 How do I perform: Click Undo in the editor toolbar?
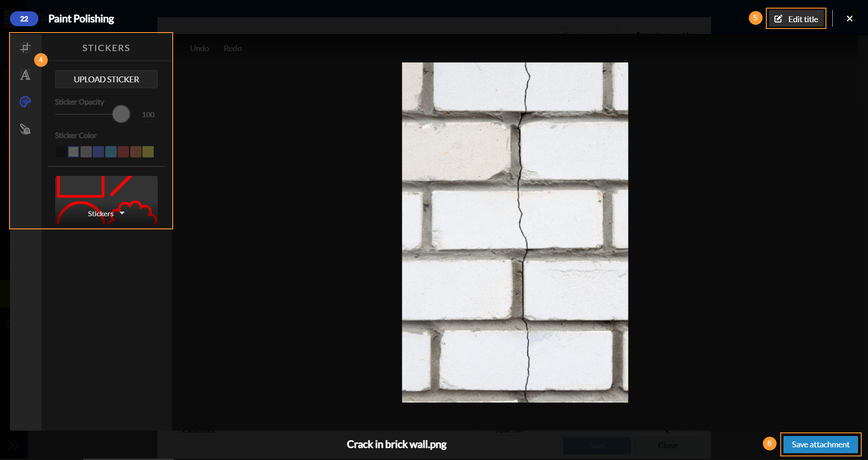(199, 48)
